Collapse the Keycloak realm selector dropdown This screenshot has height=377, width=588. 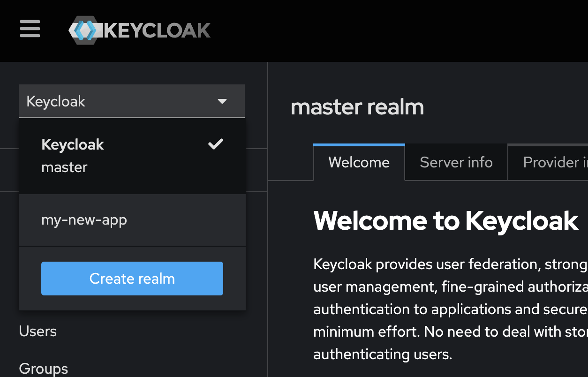132,101
